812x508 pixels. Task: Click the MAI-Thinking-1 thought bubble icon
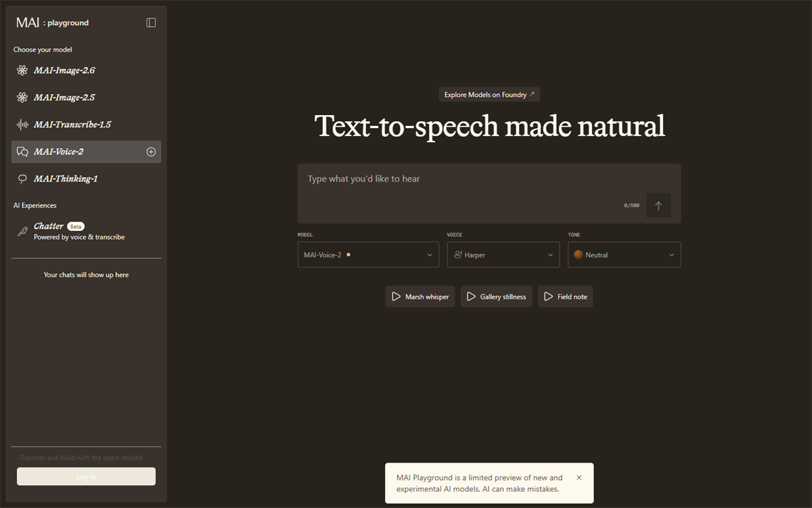pyautogui.click(x=22, y=179)
